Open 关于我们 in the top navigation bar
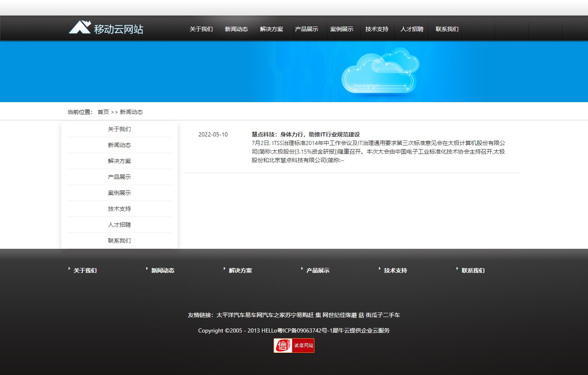 pos(201,29)
